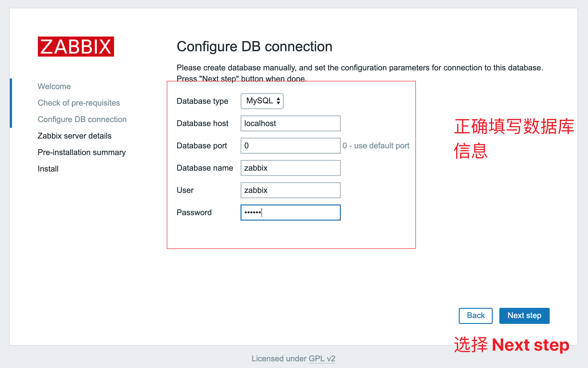Focus the Database port field
The height and width of the screenshot is (368, 588).
coord(290,145)
